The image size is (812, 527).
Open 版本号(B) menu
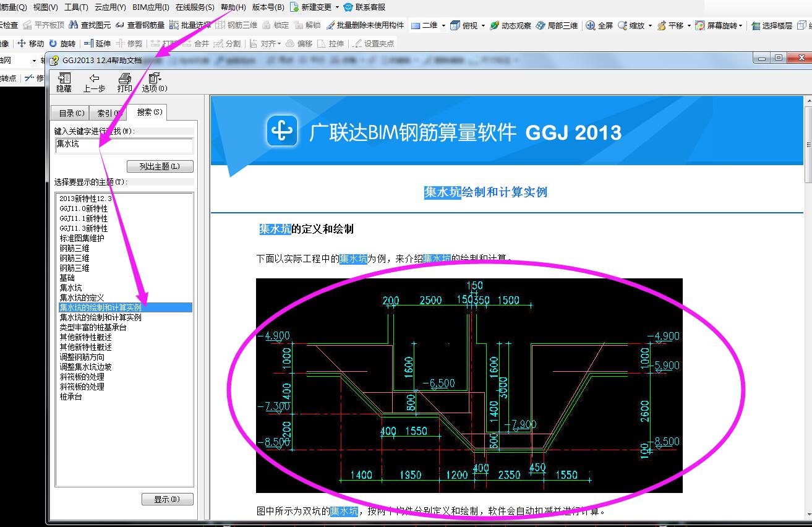268,7
